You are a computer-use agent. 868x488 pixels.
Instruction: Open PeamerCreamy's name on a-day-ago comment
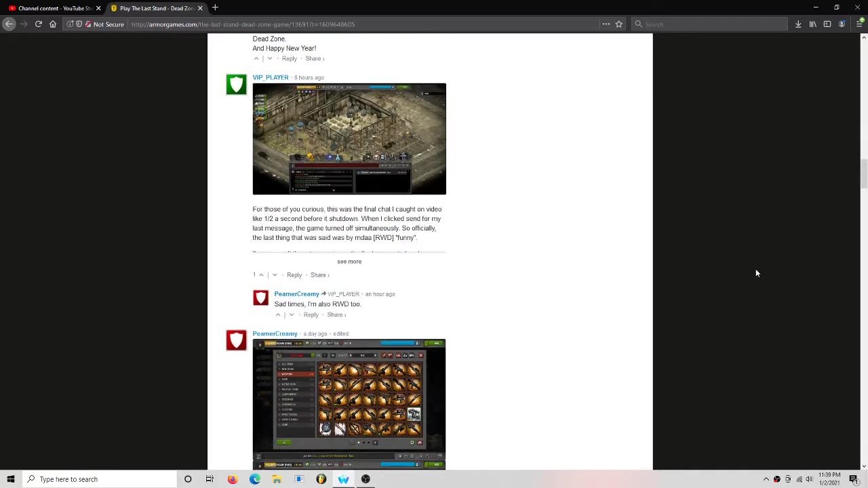tap(275, 333)
